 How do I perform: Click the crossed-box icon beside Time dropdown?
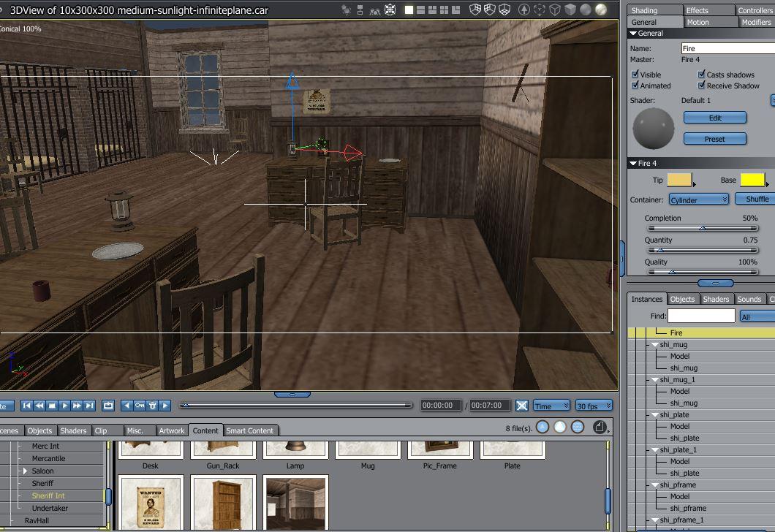[522, 406]
